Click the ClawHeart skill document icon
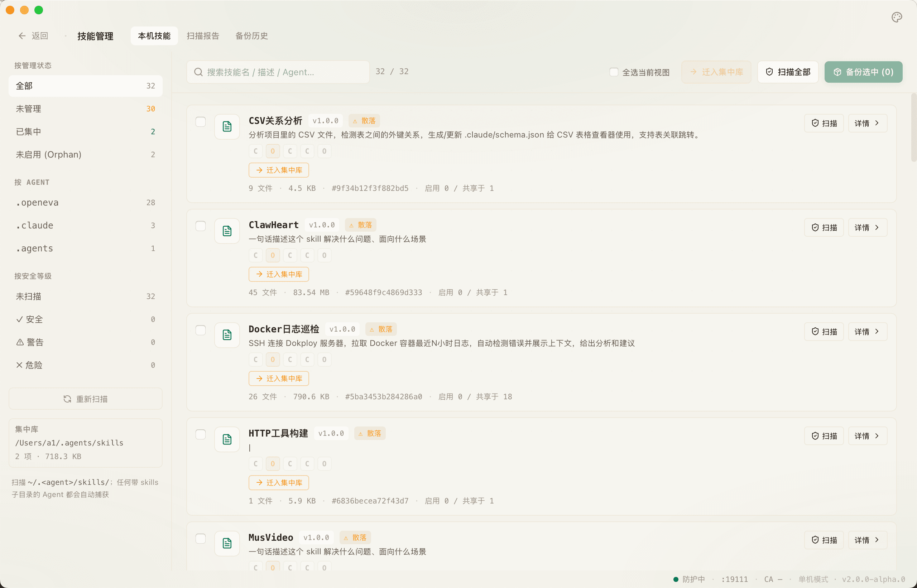917x588 pixels. coord(227,231)
